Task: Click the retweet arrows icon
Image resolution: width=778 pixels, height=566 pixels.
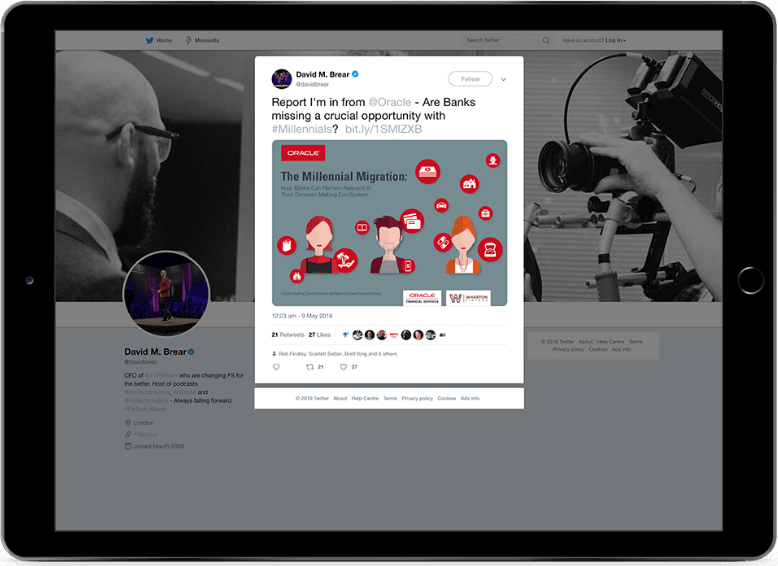Action: point(310,367)
